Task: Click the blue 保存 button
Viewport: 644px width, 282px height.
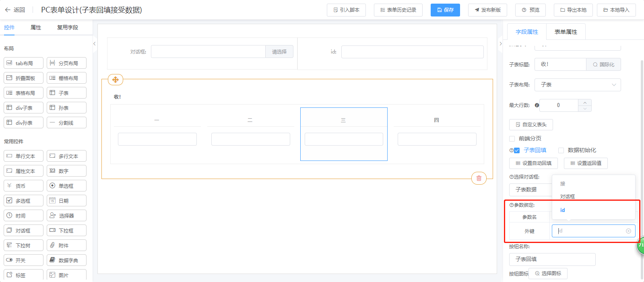Action: [x=445, y=10]
